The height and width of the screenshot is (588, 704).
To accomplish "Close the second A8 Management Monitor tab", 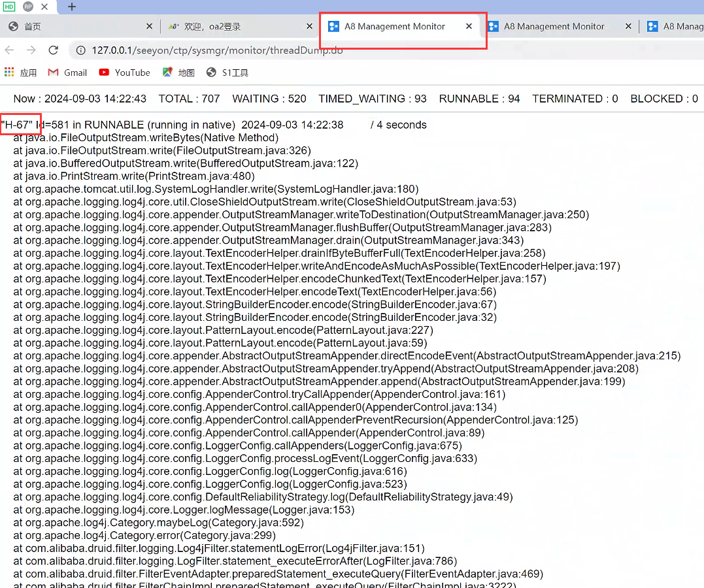I will [x=629, y=27].
